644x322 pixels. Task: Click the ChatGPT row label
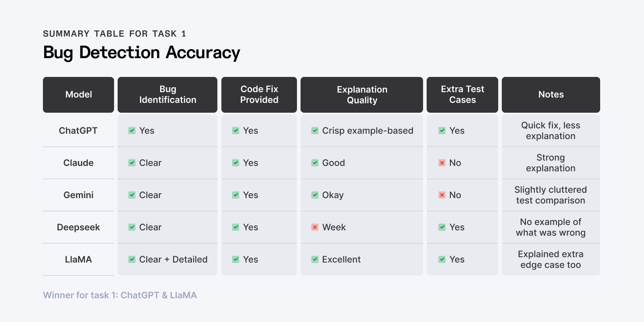pyautogui.click(x=78, y=131)
